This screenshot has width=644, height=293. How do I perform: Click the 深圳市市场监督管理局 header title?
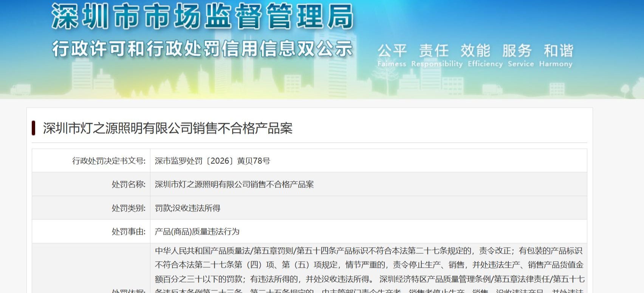(203, 17)
